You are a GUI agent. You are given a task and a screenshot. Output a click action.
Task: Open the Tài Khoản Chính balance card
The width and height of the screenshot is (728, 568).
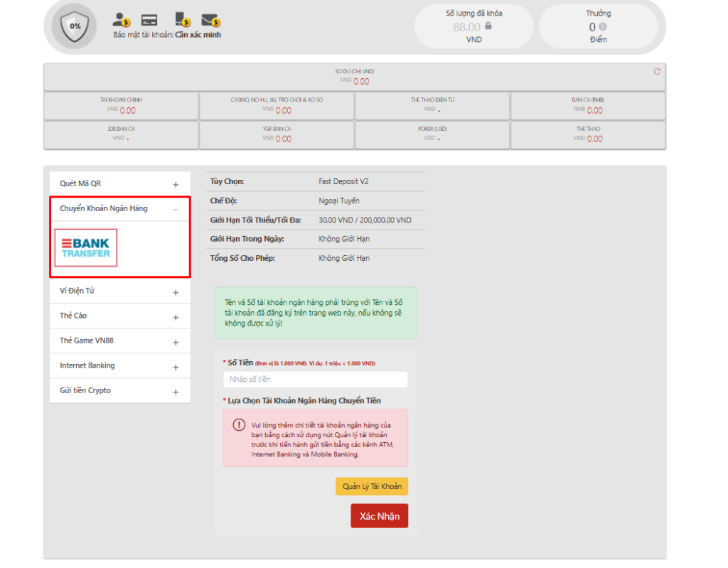tap(121, 106)
